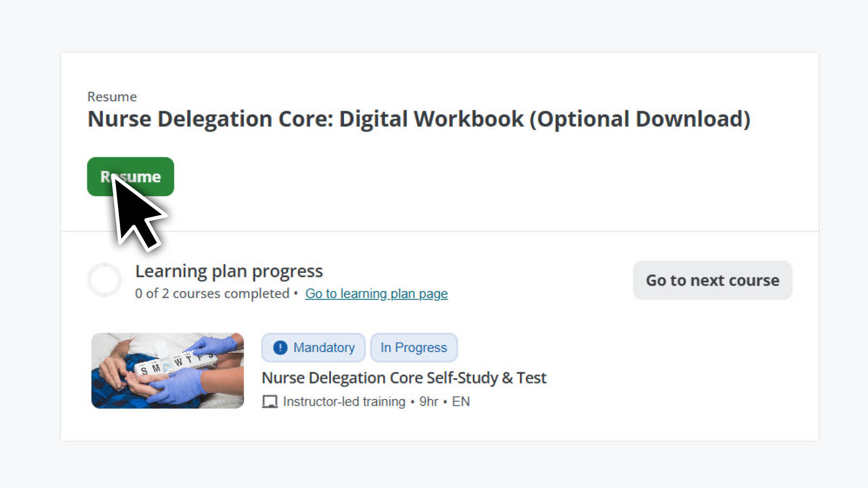Screen dimensions: 868x488
Task: Click the 9hr duration indicator
Action: (x=429, y=401)
